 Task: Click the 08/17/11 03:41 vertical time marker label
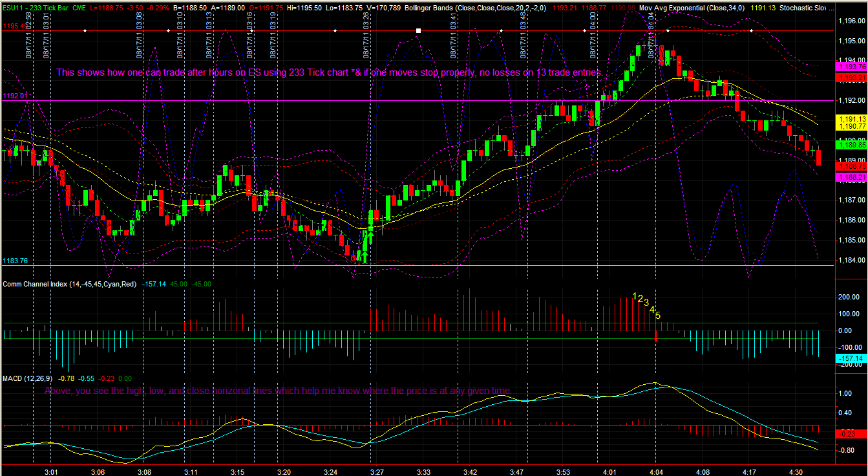point(454,34)
